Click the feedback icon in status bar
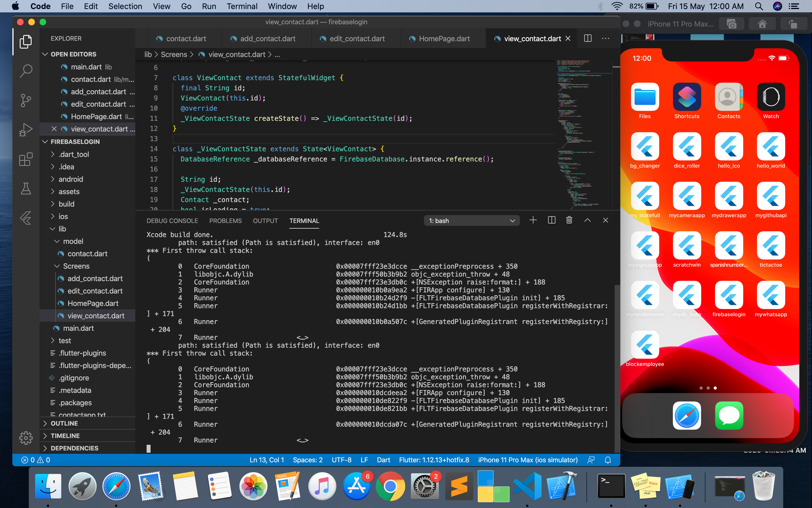This screenshot has height=508, width=812. point(591,460)
